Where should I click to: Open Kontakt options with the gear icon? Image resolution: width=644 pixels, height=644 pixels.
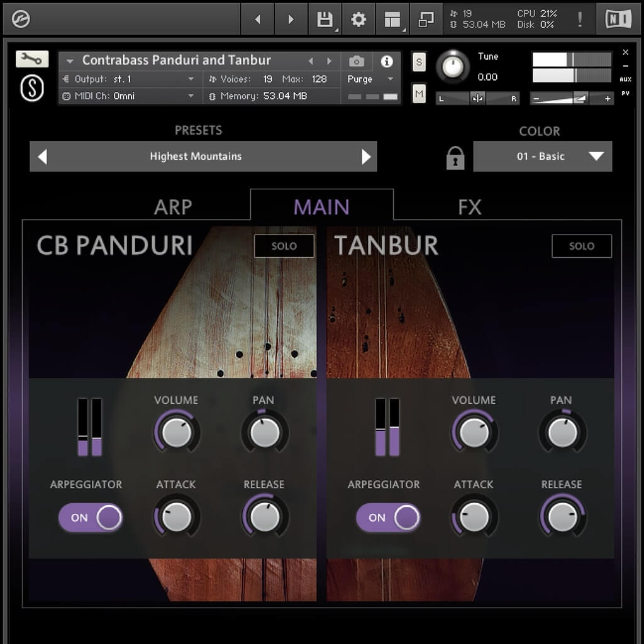358,18
